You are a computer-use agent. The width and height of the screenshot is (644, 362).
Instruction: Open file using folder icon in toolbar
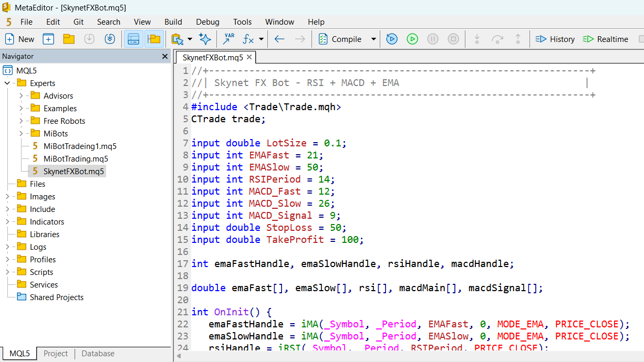pos(69,39)
